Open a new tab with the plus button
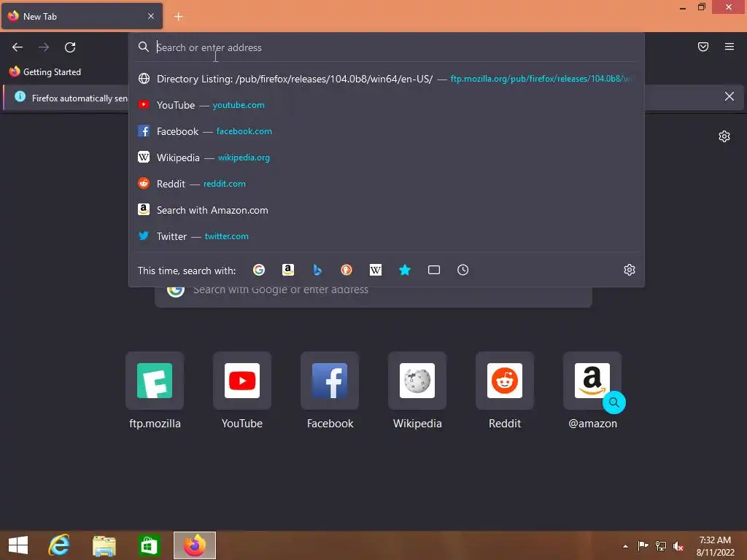The image size is (747, 560). pos(178,17)
